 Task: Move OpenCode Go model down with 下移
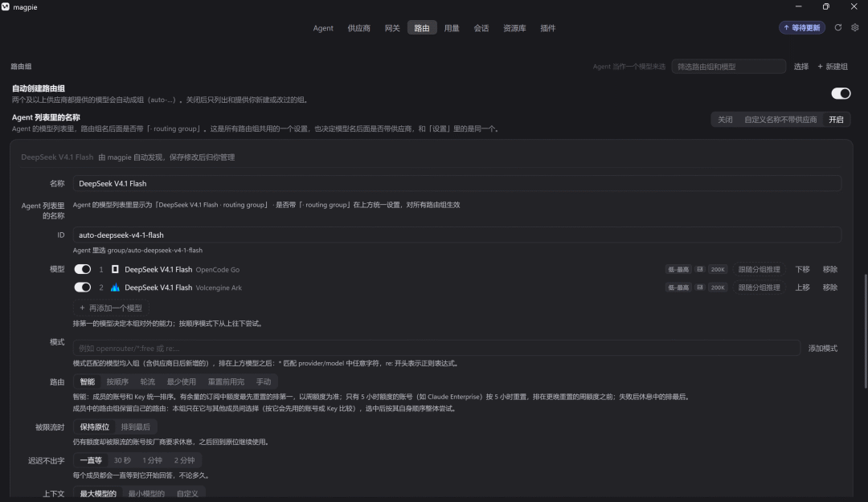(x=802, y=270)
